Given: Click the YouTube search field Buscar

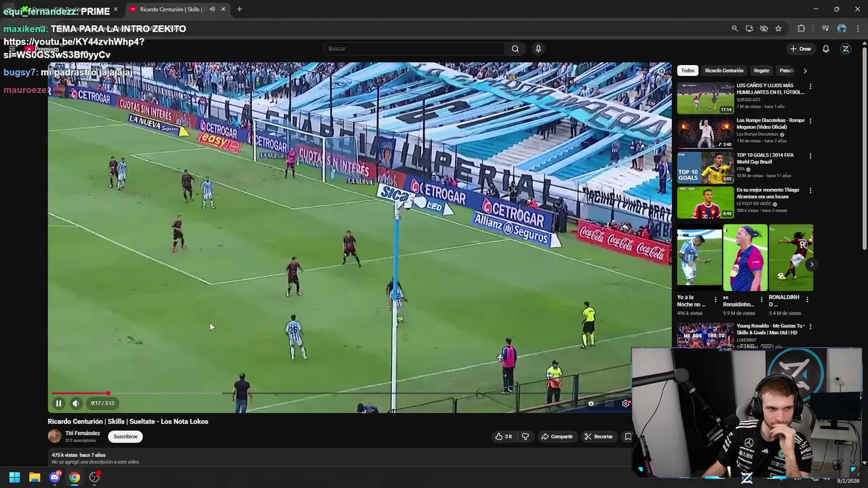Looking at the screenshot, I should [x=414, y=49].
